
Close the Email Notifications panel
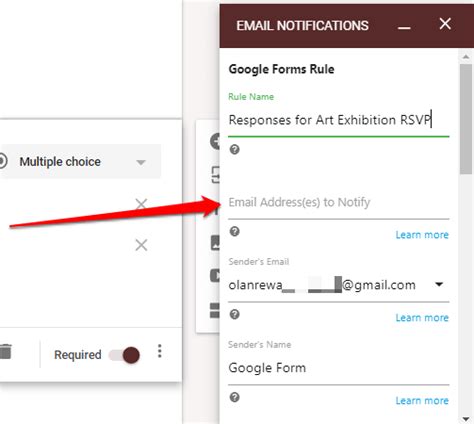[445, 24]
